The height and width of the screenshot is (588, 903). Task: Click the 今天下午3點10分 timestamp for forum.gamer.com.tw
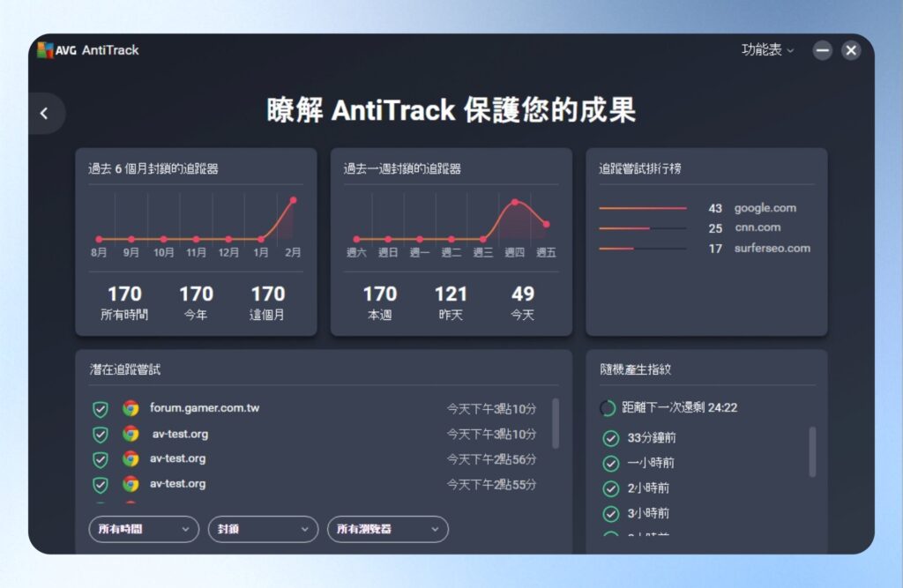[491, 409]
